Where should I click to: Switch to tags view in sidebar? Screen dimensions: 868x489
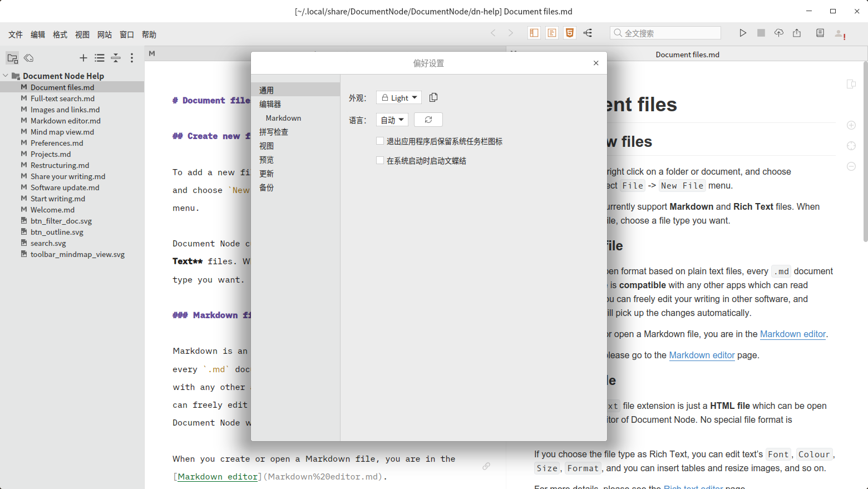click(x=29, y=58)
